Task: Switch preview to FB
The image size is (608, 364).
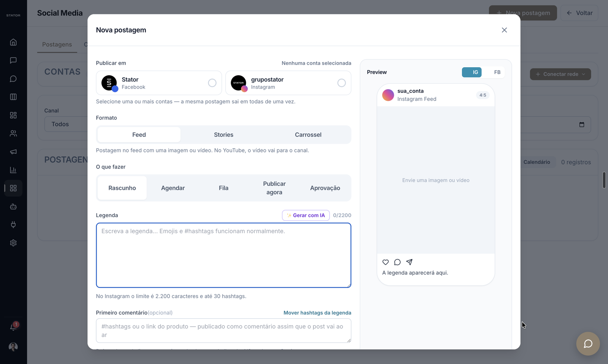Action: coord(497,72)
